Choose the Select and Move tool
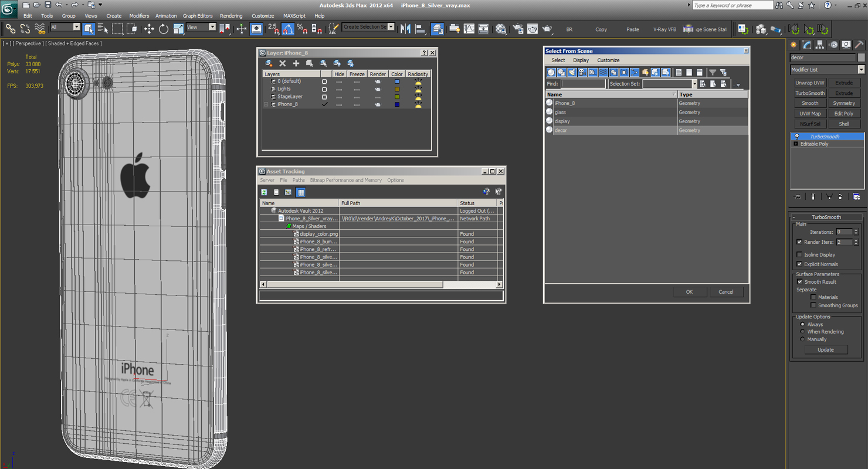The width and height of the screenshot is (868, 469). (x=149, y=28)
